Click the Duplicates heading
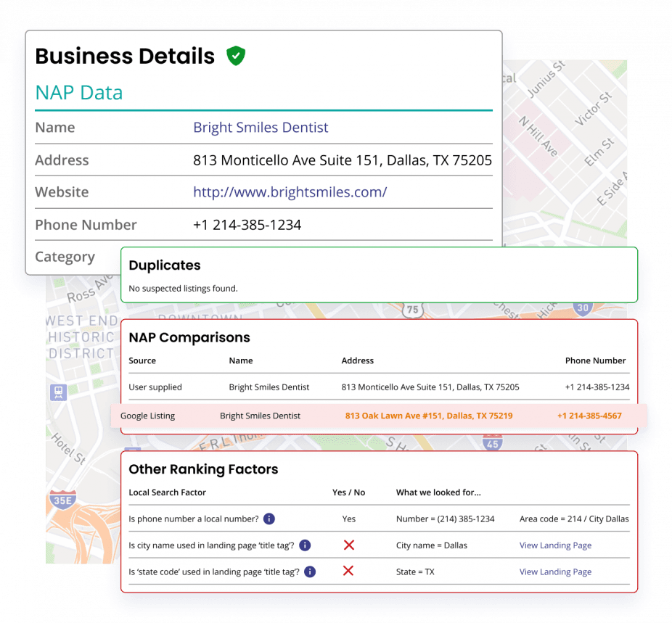This screenshot has height=623, width=672. click(165, 265)
